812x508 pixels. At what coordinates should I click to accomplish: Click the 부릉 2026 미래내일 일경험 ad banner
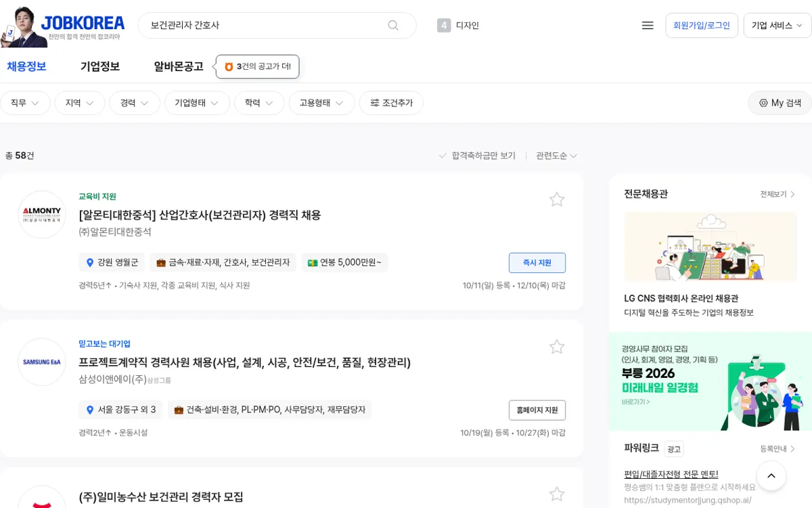(710, 381)
